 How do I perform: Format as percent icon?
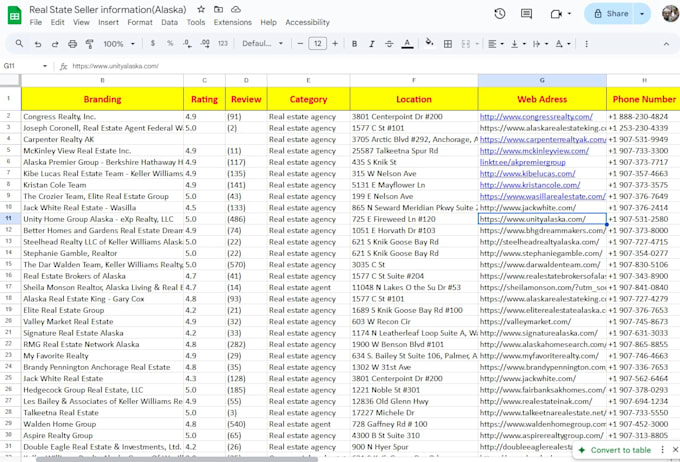170,43
